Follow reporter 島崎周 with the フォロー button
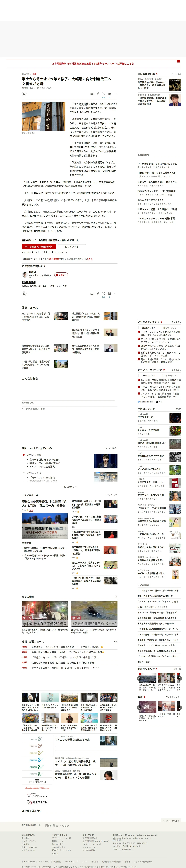 pos(61,275)
